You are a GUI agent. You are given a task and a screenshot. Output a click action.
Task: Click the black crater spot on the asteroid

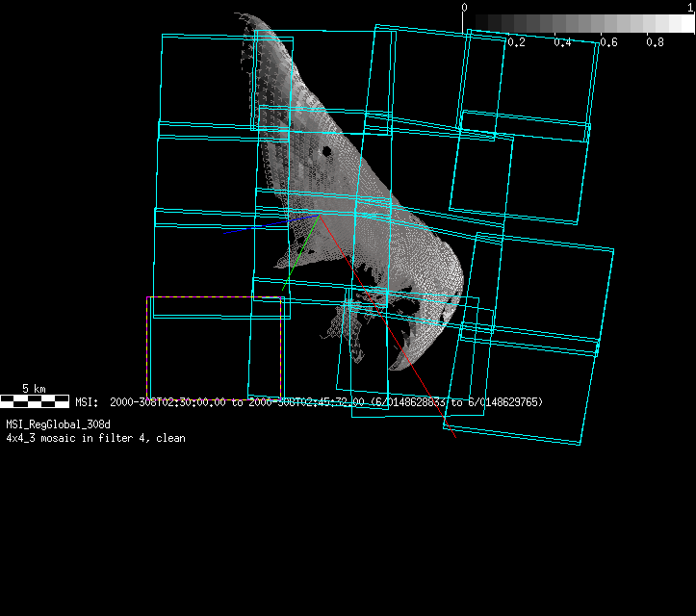click(x=326, y=151)
